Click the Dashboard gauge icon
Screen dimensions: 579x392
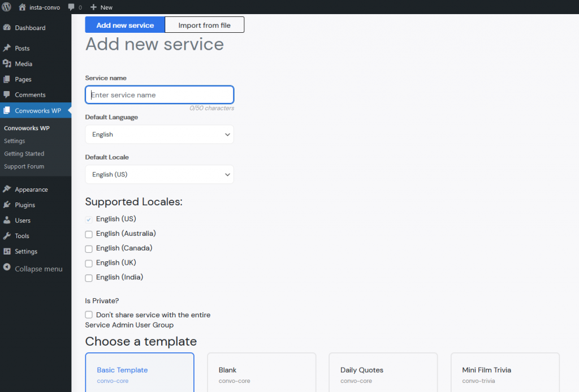7,27
